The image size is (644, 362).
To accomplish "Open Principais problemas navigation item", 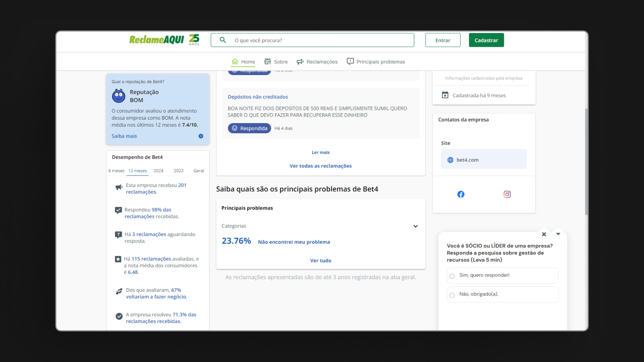I will [376, 62].
